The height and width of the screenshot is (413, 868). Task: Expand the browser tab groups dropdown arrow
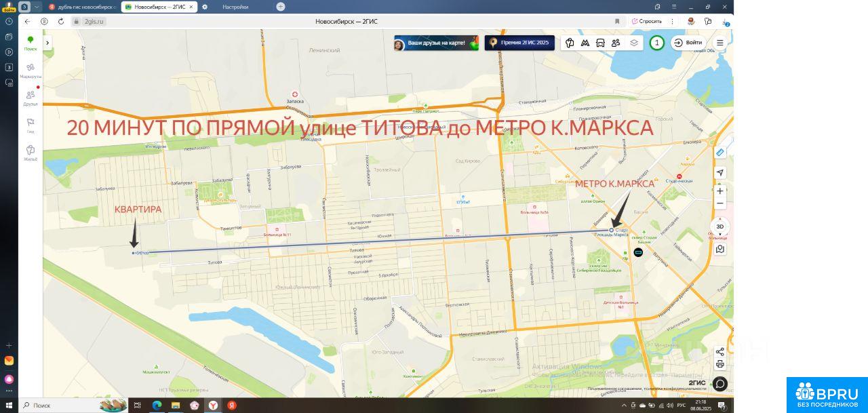(x=37, y=7)
